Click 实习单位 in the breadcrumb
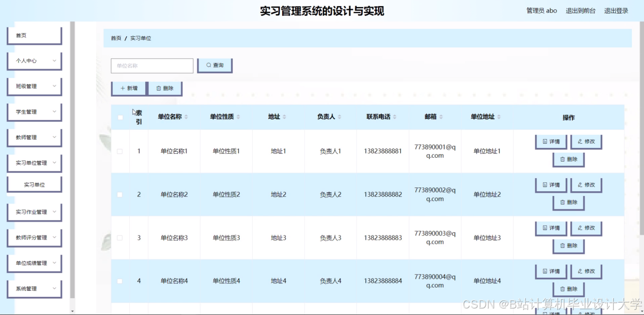 141,38
